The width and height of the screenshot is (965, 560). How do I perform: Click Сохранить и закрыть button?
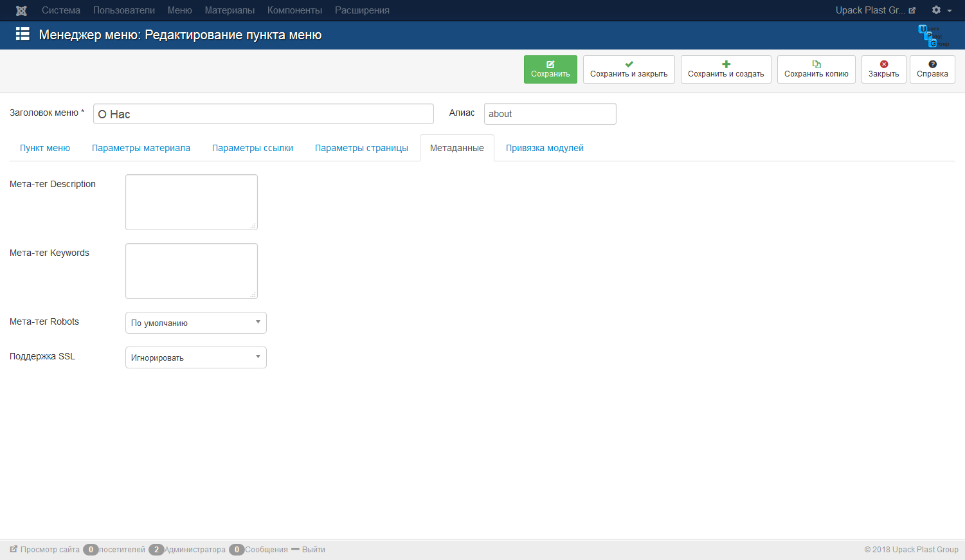(629, 69)
